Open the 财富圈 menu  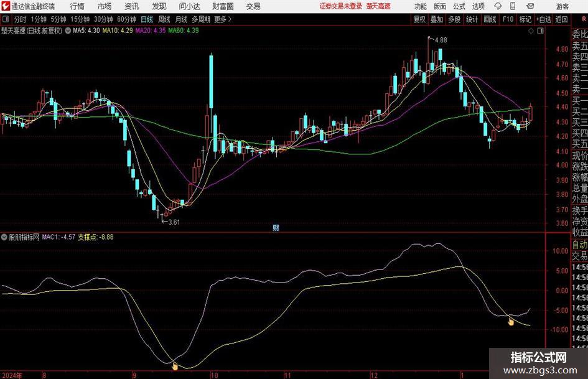coord(223,6)
